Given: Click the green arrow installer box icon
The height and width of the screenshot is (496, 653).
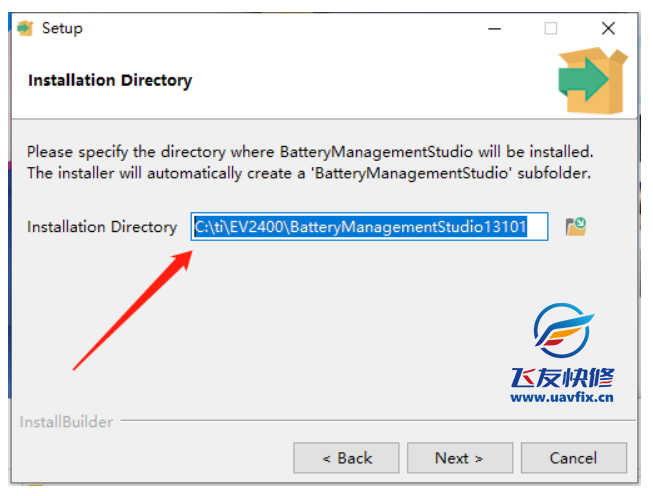Looking at the screenshot, I should click(x=592, y=79).
